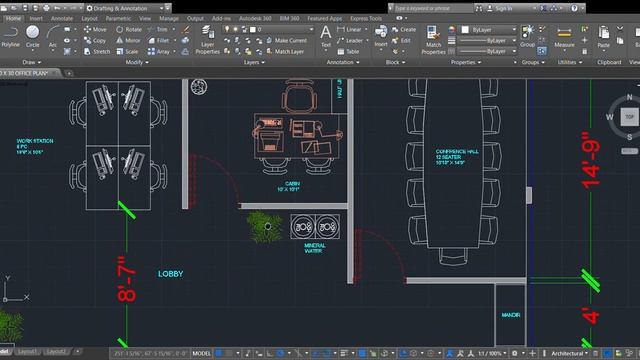This screenshot has width=640, height=360.
Task: Click the plot/print icon in quick access toolbar
Action: 46,8
